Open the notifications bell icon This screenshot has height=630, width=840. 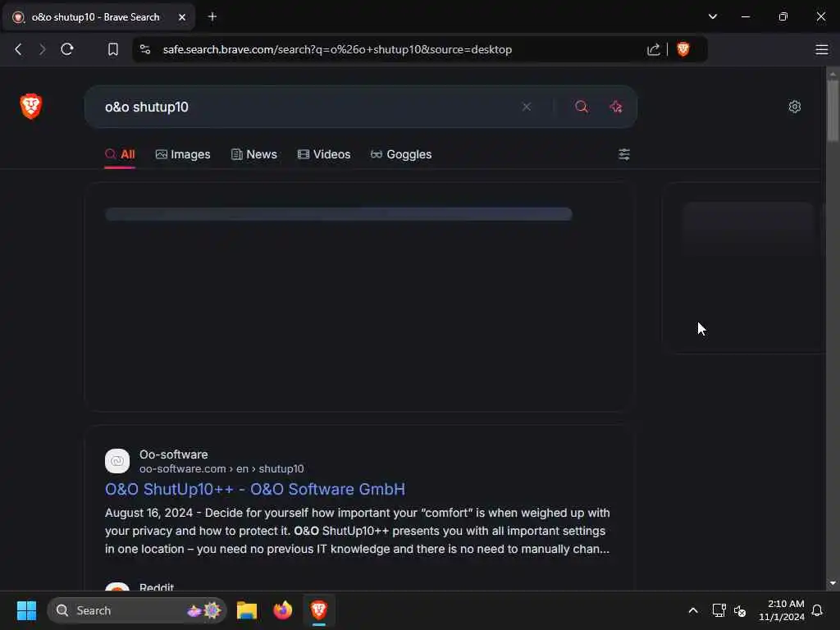817,610
